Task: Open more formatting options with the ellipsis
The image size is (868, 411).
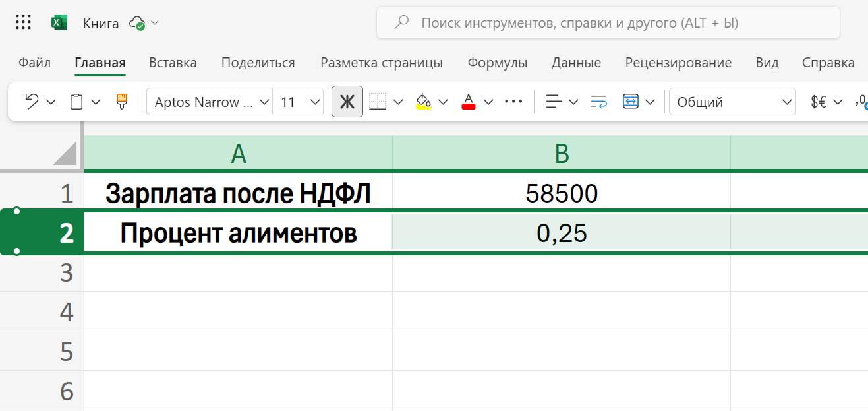Action: pos(513,101)
